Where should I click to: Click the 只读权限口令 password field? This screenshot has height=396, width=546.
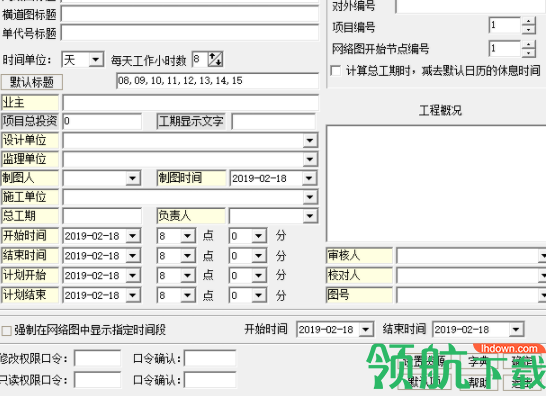click(x=98, y=380)
